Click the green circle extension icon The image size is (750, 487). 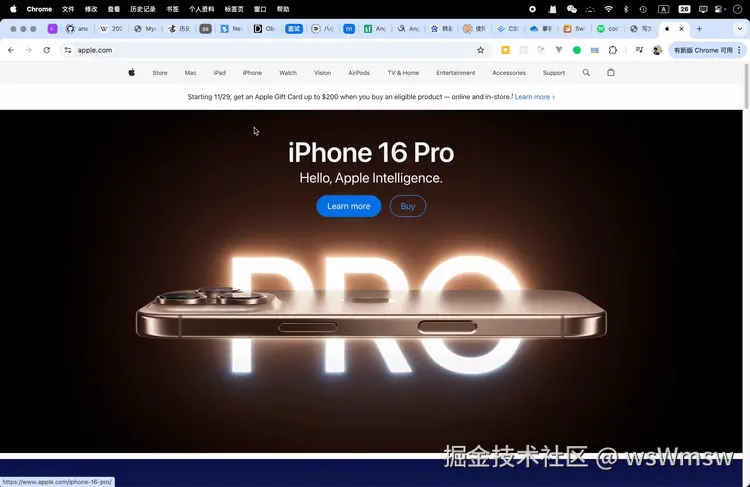click(577, 50)
